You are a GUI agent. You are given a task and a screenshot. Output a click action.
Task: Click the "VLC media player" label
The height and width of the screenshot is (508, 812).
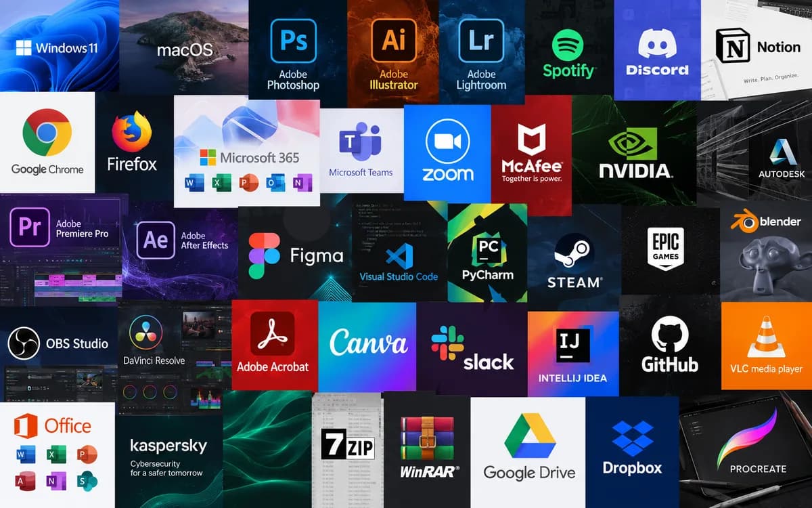tap(766, 369)
